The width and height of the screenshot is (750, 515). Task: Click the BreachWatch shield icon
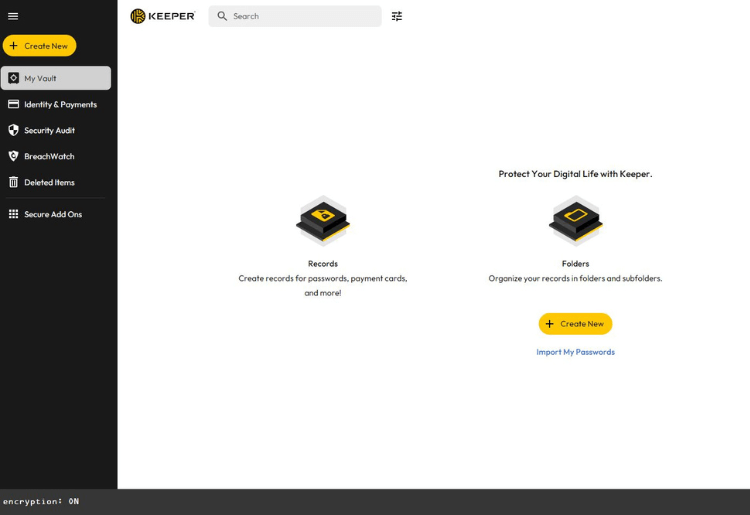point(14,156)
